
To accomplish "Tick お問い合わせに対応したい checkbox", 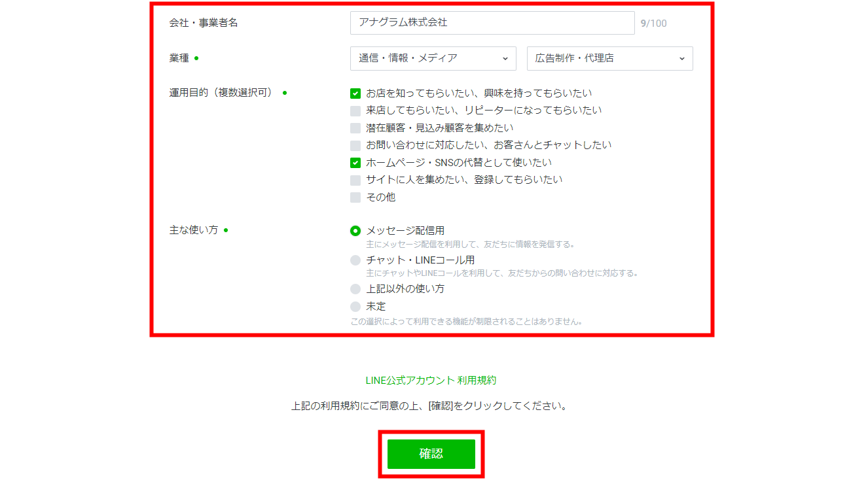I will point(355,145).
